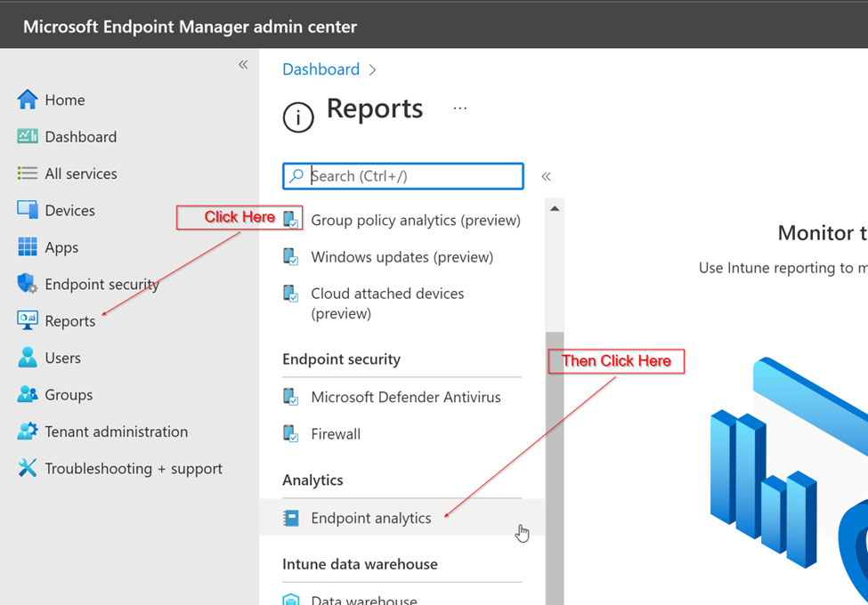Screen dimensions: 868x605
Task: Select Endpoint security in the navigation
Action: [28, 284]
